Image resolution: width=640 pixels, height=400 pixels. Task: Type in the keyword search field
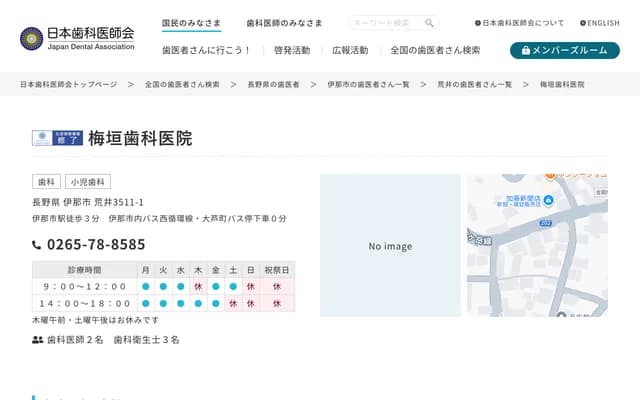385,23
